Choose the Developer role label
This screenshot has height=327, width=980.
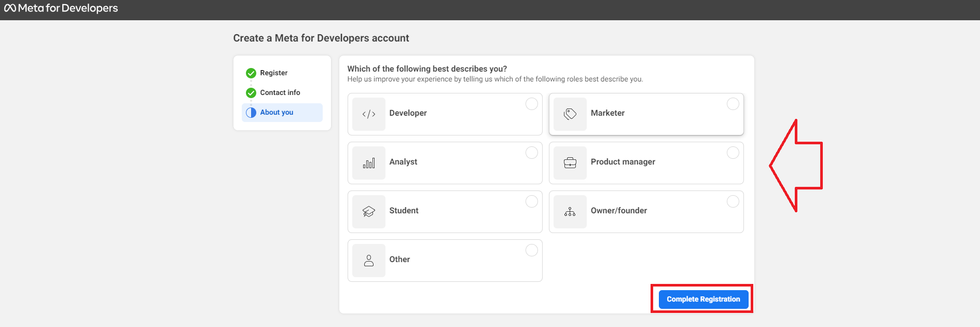tap(408, 113)
